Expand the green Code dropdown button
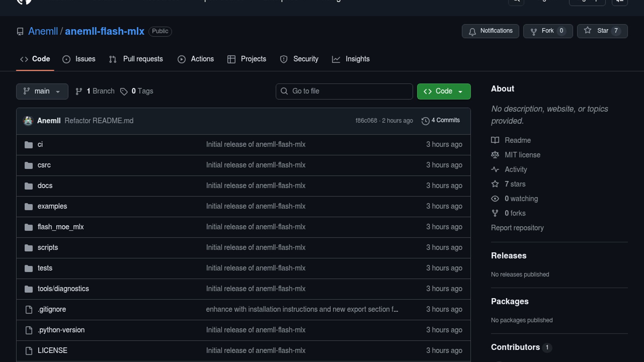Screen dimensions: 644x362 (x=443, y=92)
